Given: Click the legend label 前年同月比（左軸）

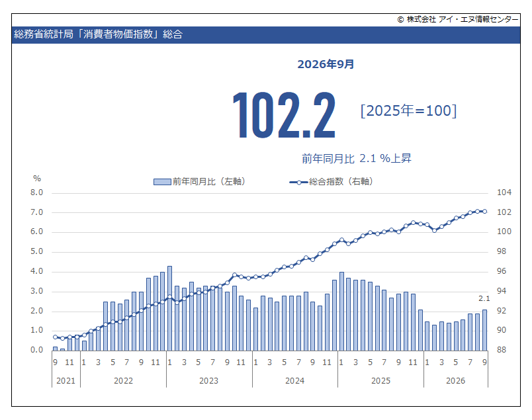Looking at the screenshot, I should coord(209,181).
